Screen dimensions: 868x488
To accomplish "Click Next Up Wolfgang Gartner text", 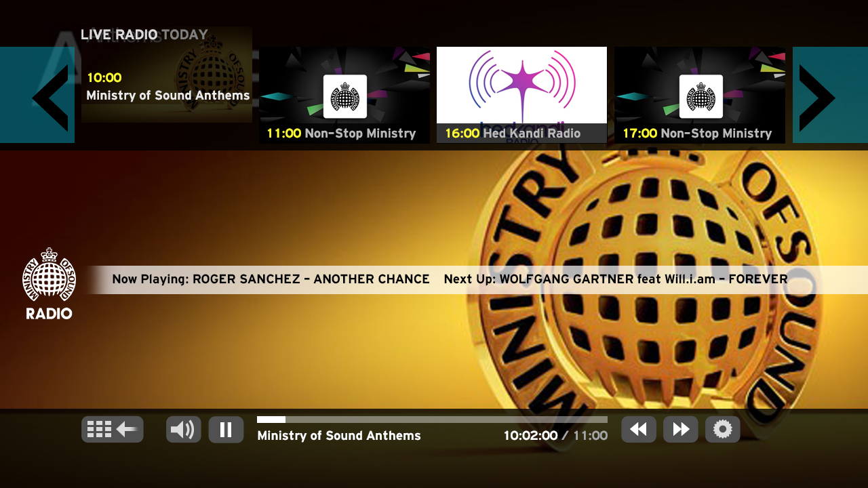I will [x=616, y=279].
